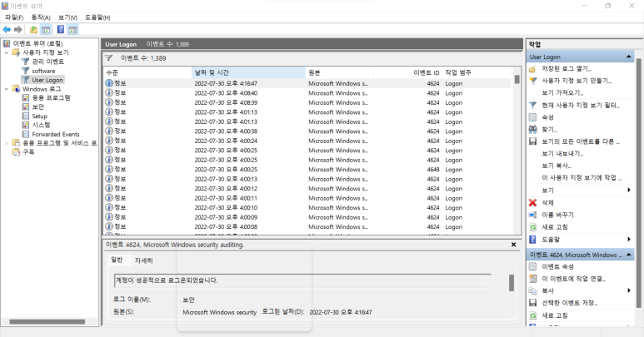This screenshot has height=337, width=644.
Task: Toggle the action pane toolbar icon
Action: [73, 29]
